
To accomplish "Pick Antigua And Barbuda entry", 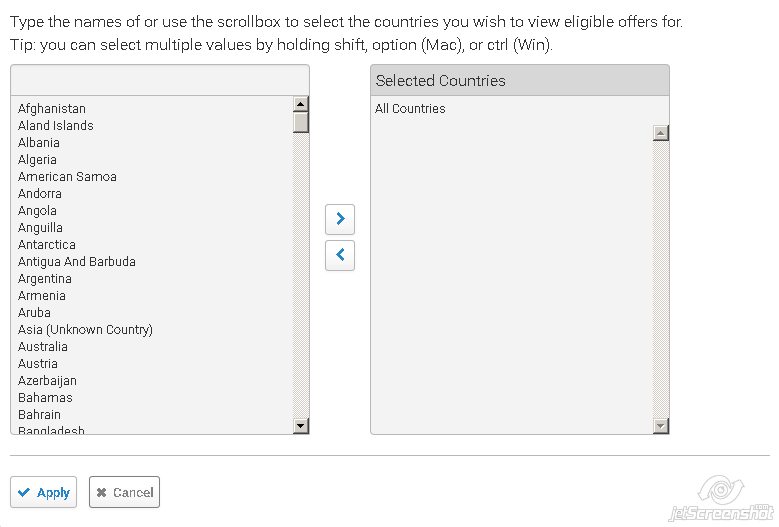I will tap(77, 262).
